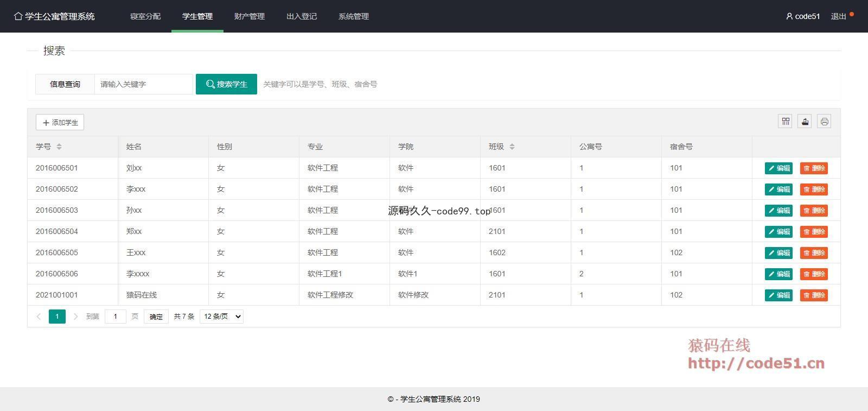This screenshot has height=411, width=868.
Task: Edit student 2016006501 刘xx
Action: click(778, 168)
